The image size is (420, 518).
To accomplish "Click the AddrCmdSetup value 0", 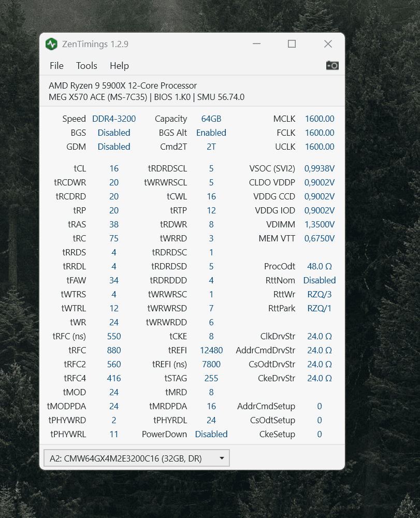I will 320,406.
